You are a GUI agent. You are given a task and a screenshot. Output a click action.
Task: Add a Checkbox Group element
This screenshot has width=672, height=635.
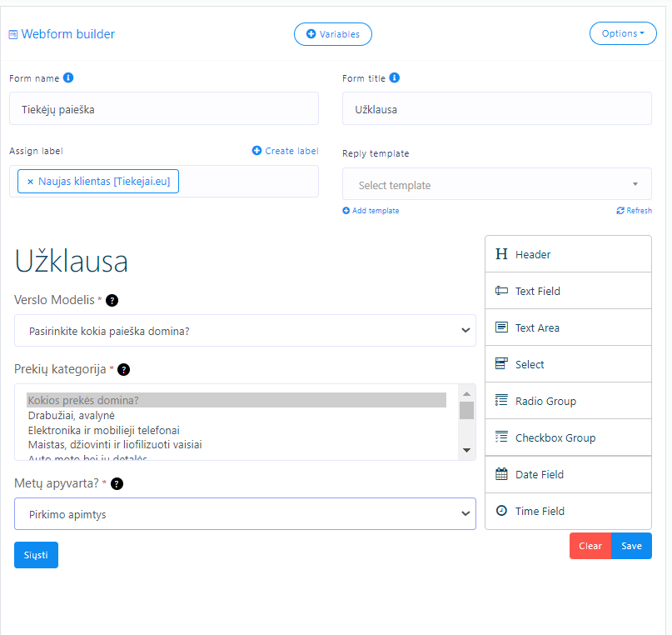(568, 437)
